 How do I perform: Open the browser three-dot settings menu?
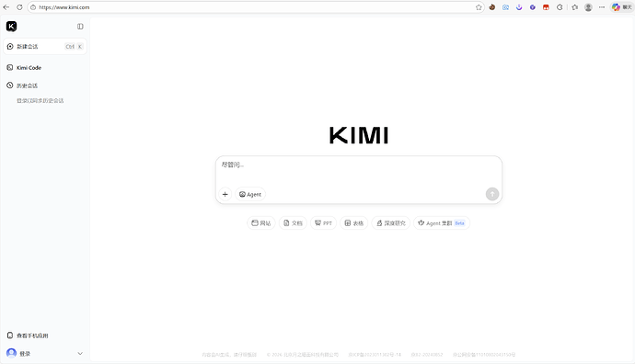click(602, 7)
